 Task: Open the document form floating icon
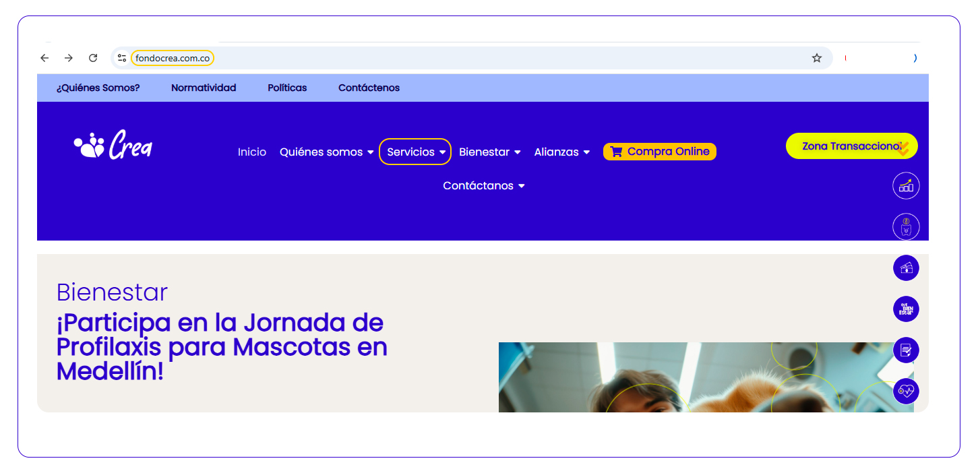click(906, 350)
